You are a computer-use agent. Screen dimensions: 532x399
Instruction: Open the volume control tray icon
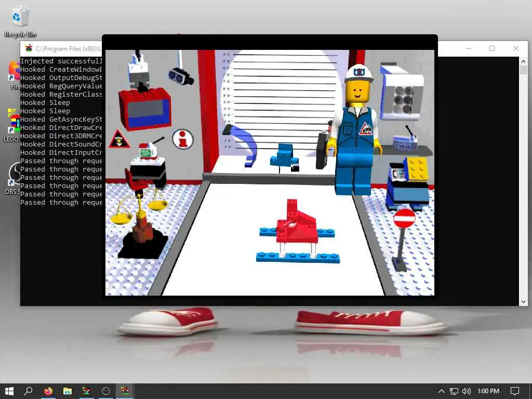coord(467,391)
